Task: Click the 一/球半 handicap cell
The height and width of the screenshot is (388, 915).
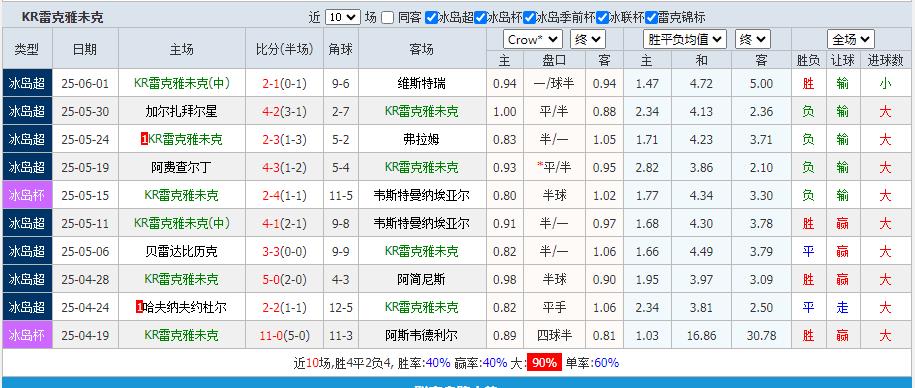Action: pyautogui.click(x=554, y=83)
